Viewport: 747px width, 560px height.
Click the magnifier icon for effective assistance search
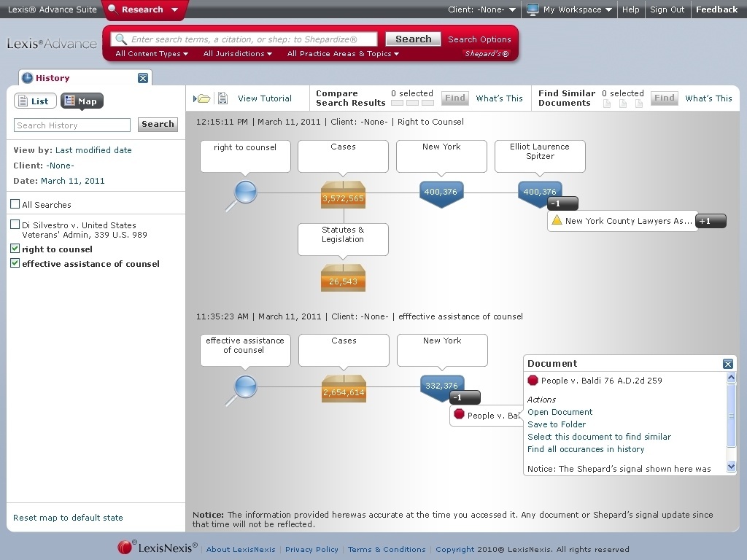pyautogui.click(x=242, y=390)
